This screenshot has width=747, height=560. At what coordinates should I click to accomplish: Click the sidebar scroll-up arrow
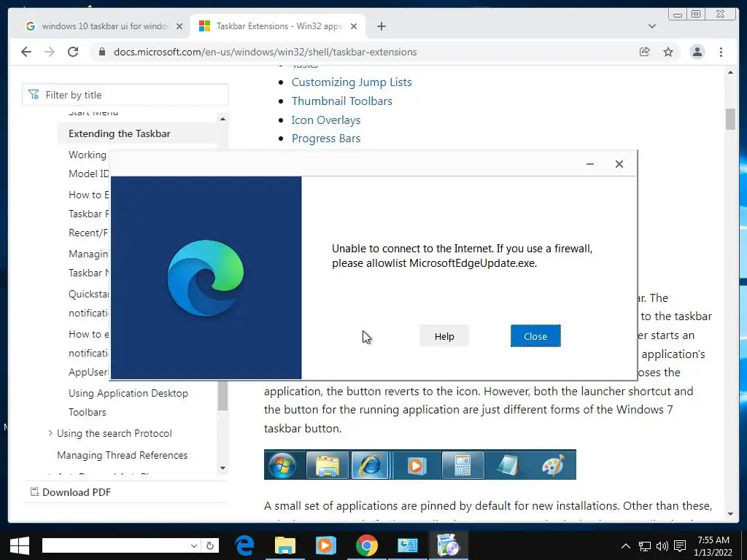pyautogui.click(x=222, y=119)
